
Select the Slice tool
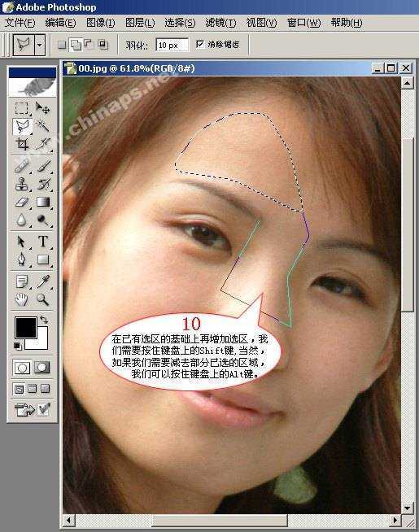43,144
